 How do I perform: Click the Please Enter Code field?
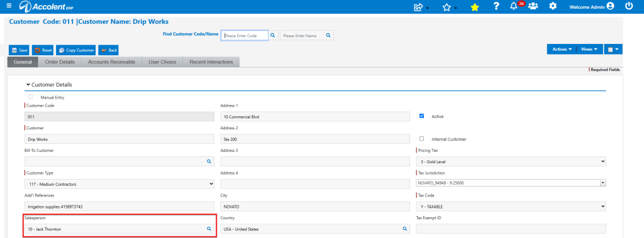click(x=245, y=36)
